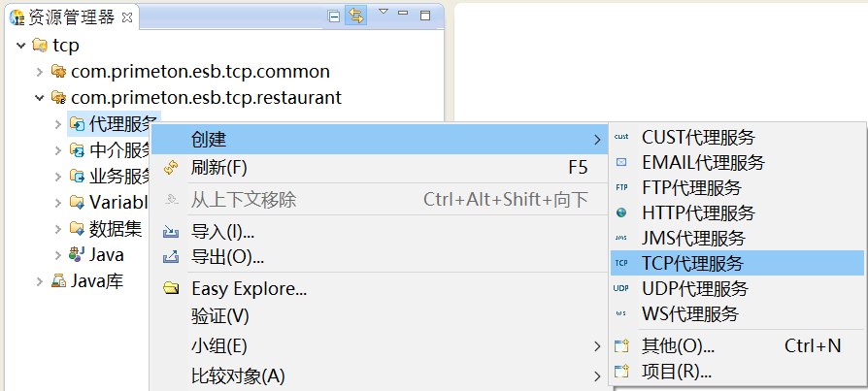868x391 pixels.
Task: Expand com.primeton.esb.tcp.common project
Action: [x=40, y=72]
